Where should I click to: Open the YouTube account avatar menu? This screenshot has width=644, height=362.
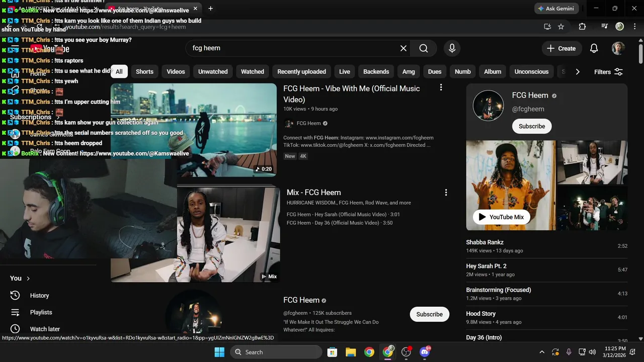618,48
